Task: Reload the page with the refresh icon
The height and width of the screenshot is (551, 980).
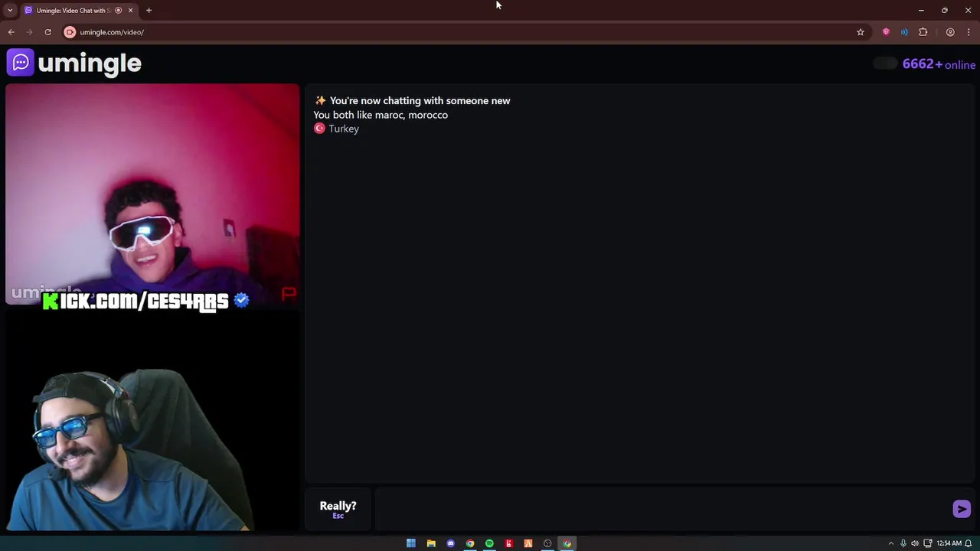Action: [x=47, y=32]
